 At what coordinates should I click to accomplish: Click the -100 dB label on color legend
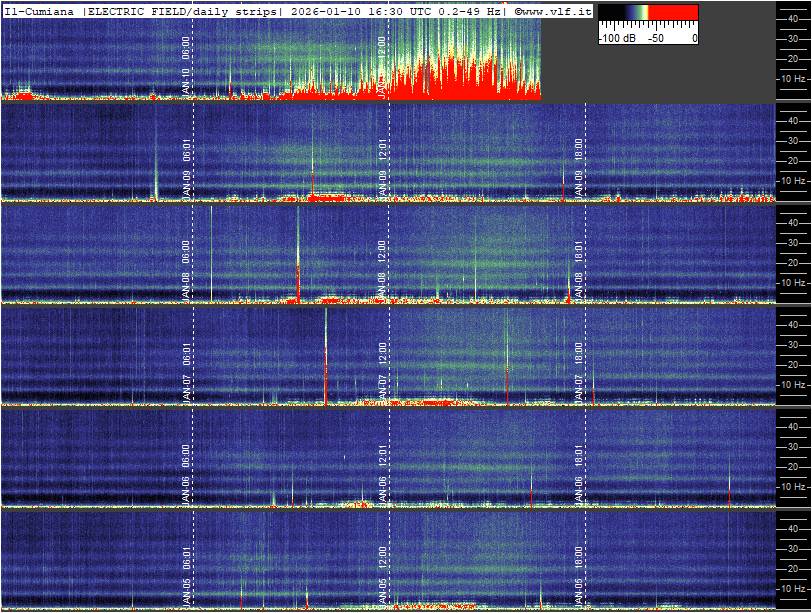tap(618, 38)
